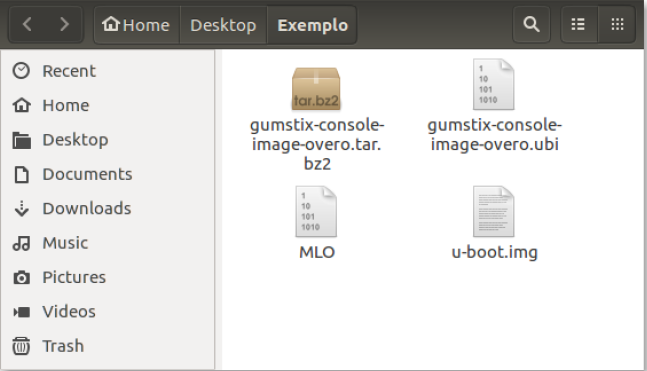Viewport: 647px width, 371px height.
Task: Open the Trash sidebar label
Action: pyautogui.click(x=63, y=346)
